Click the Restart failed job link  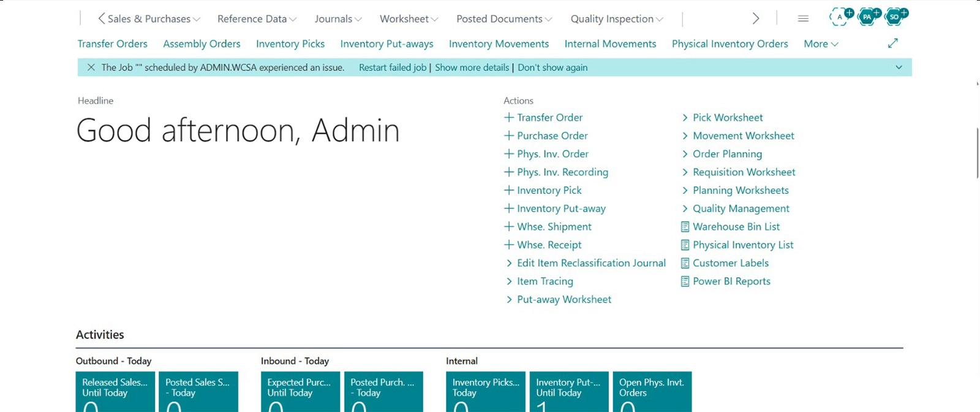[x=393, y=67]
